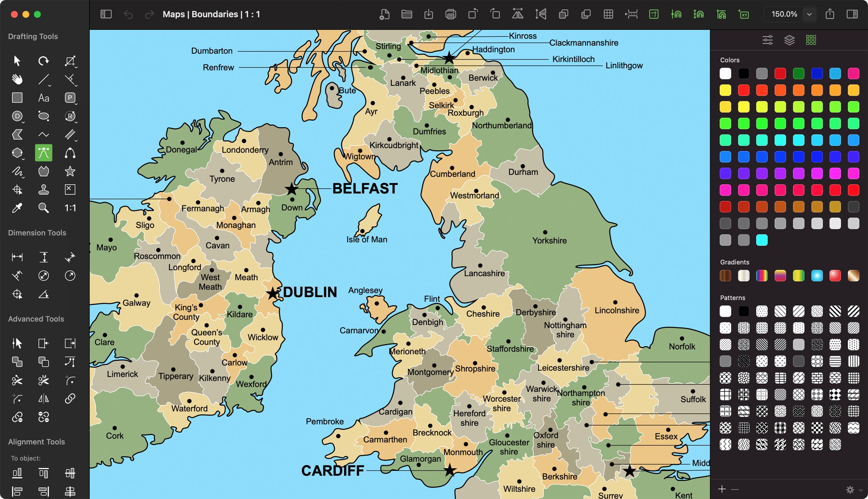
Task: Select the hand pan tool
Action: click(17, 79)
